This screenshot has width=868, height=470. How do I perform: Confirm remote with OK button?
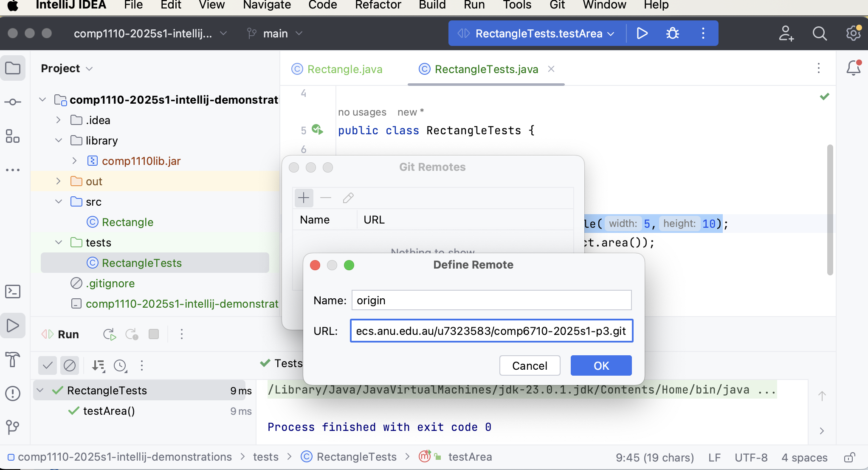[601, 365]
